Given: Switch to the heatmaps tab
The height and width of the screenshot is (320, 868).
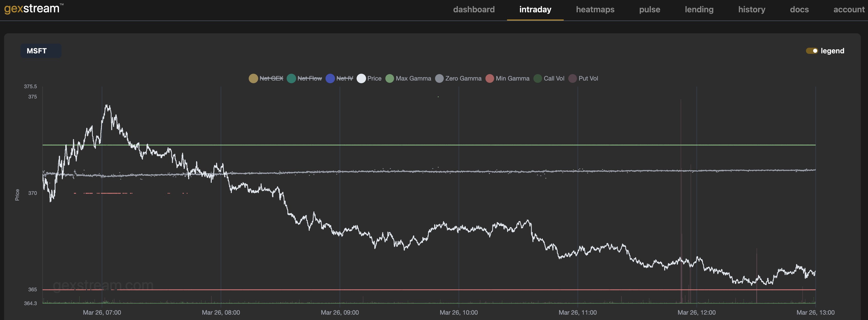Looking at the screenshot, I should tap(595, 9).
